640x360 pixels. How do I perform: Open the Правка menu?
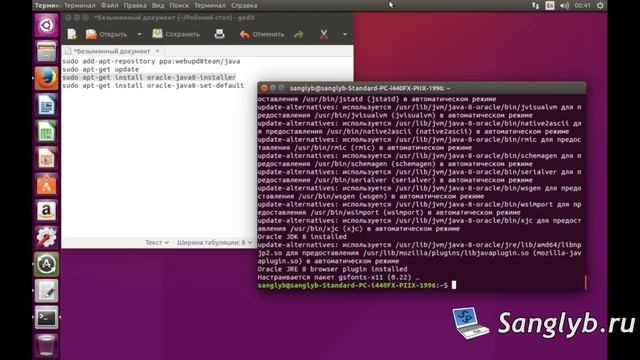pos(135,5)
